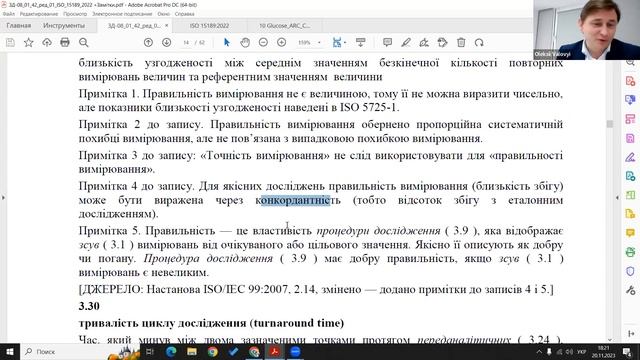
Task: Click the ISO 5725-1 reference text
Action: point(369,108)
